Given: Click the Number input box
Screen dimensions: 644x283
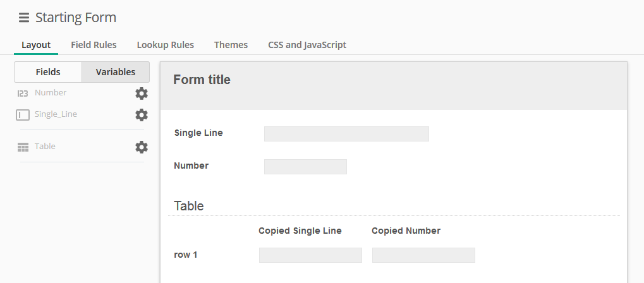Looking at the screenshot, I should pyautogui.click(x=306, y=167).
